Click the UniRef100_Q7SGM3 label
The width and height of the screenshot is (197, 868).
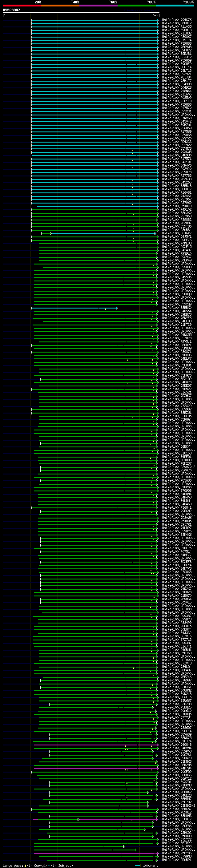point(177,856)
